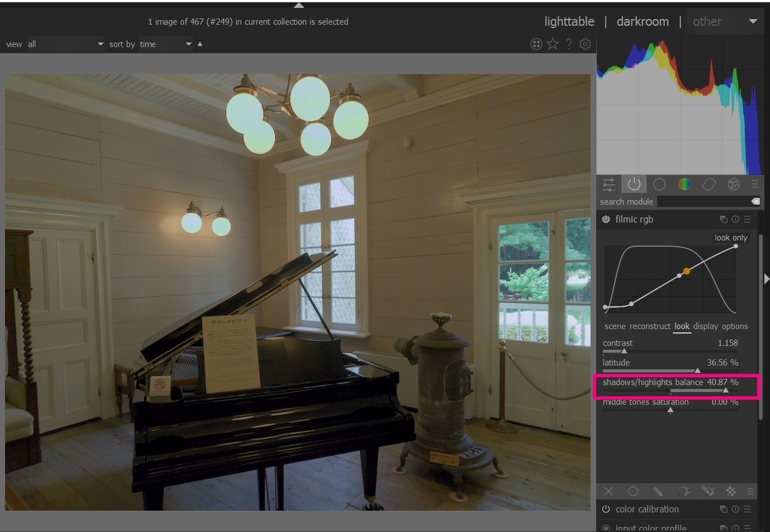This screenshot has height=532, width=770.
Task: Click the module panel scrollbar
Action: [761, 327]
